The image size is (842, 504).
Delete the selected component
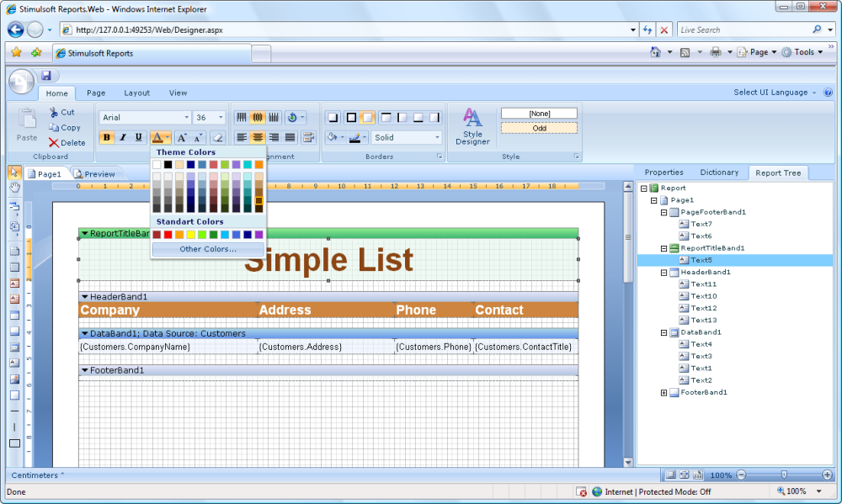click(67, 143)
